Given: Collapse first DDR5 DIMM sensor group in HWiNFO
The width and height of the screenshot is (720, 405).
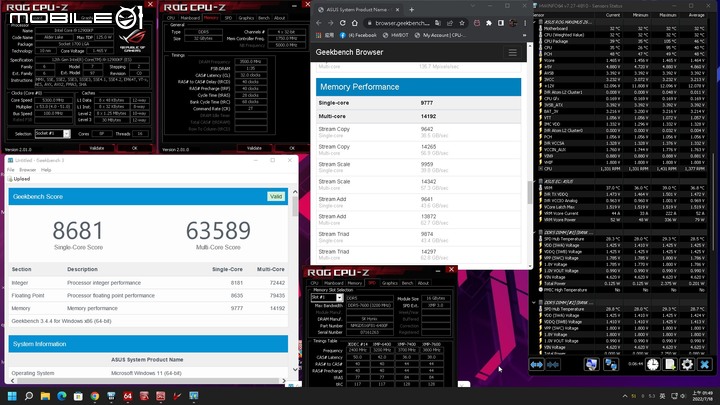Looking at the screenshot, I should coord(534,232).
